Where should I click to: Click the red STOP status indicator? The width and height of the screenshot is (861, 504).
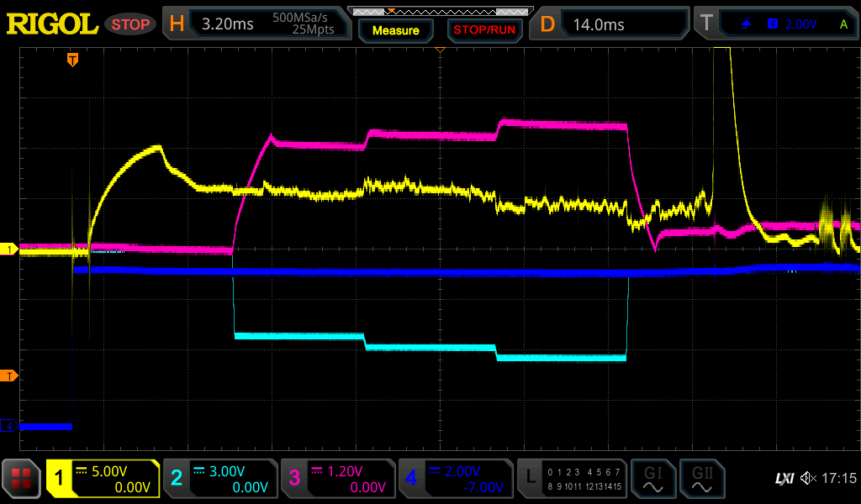(x=130, y=24)
